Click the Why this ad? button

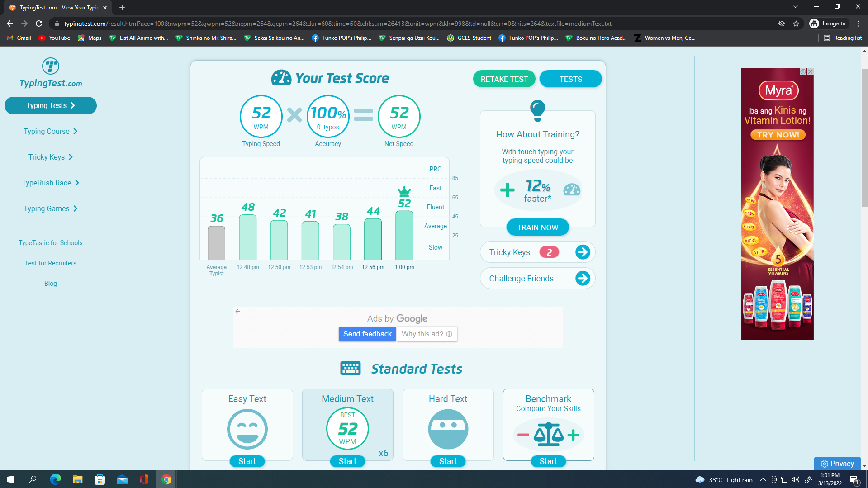[427, 334]
